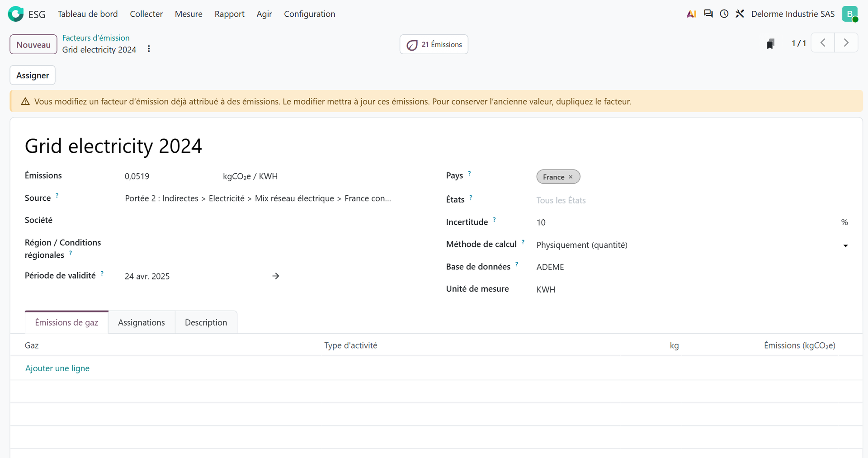Go to previous record arrow
The image size is (868, 458).
coord(823,43)
